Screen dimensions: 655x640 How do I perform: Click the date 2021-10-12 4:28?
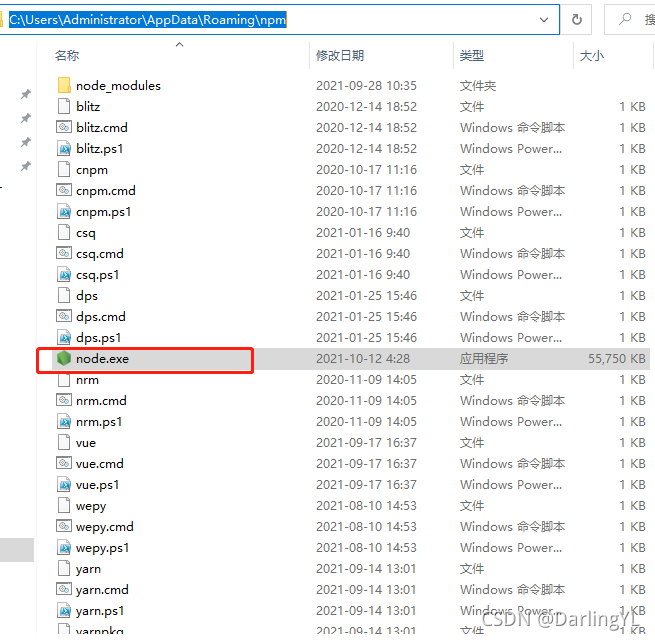click(x=363, y=358)
